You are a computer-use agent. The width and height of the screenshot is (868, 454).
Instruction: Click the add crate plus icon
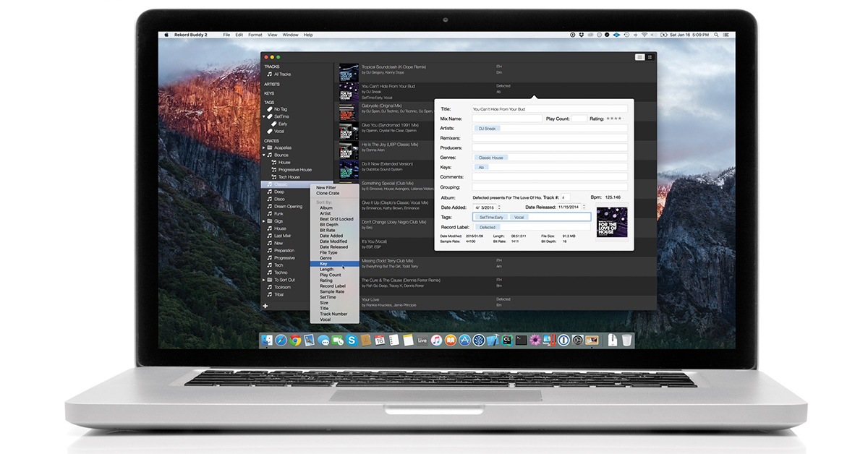point(265,306)
